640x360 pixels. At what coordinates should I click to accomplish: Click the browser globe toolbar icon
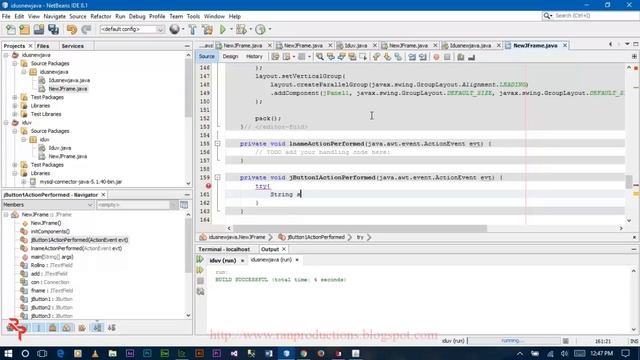pos(175,29)
